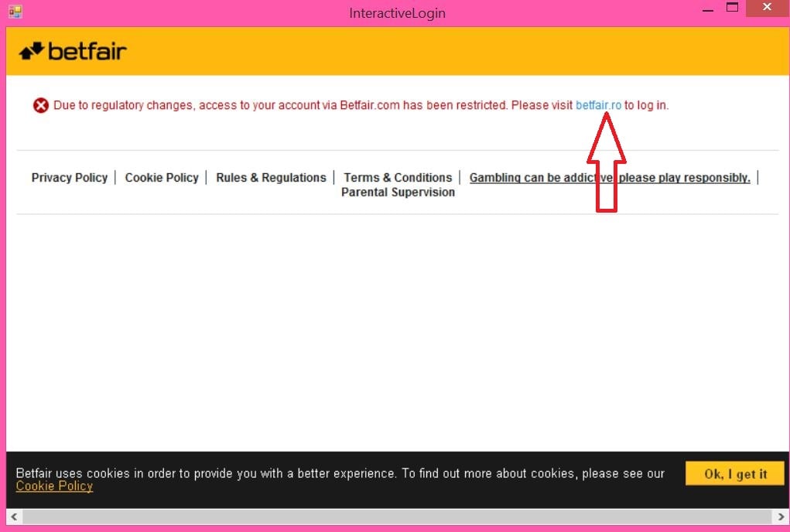Click the red error cross icon
790x532 pixels.
click(41, 105)
